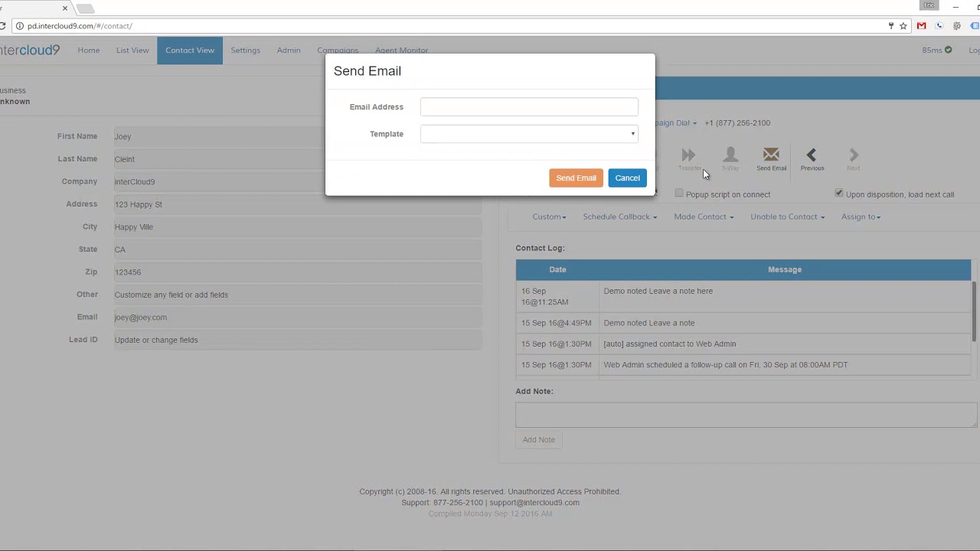The image size is (980, 551).
Task: Open the Unable to Contact dropdown
Action: click(787, 217)
